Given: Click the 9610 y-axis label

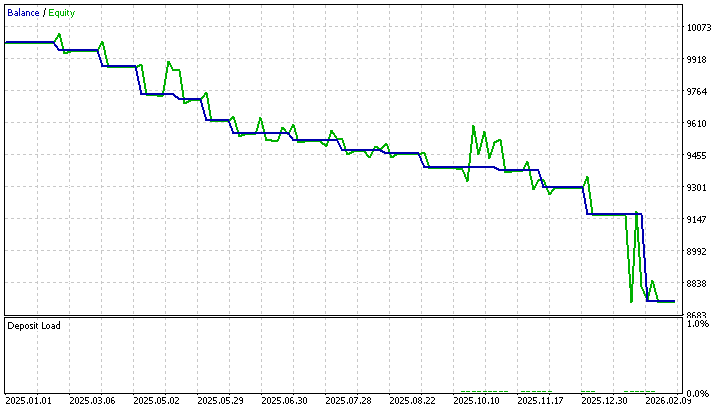Looking at the screenshot, I should (x=697, y=123).
